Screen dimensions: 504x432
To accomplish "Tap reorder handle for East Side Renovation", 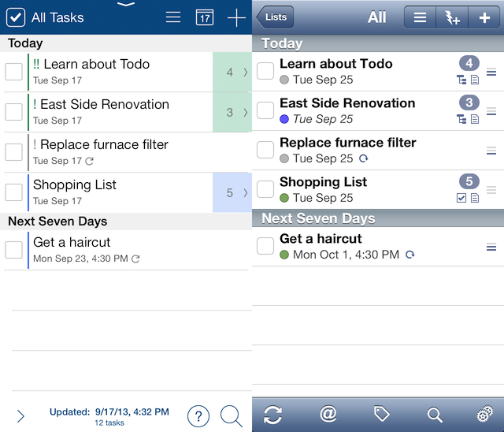I will pyautogui.click(x=491, y=111).
